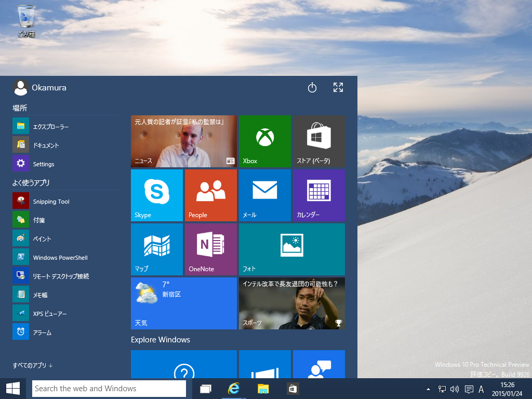Viewport: 532px width, 399px height.
Task: Click the Okamura user account avatar
Action: (20, 88)
